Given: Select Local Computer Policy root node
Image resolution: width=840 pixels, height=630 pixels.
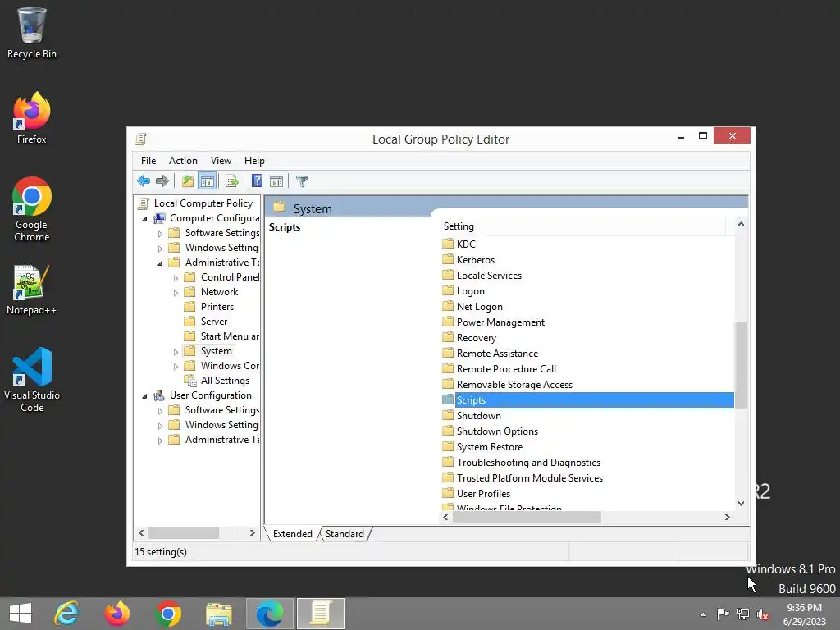Looking at the screenshot, I should click(203, 203).
